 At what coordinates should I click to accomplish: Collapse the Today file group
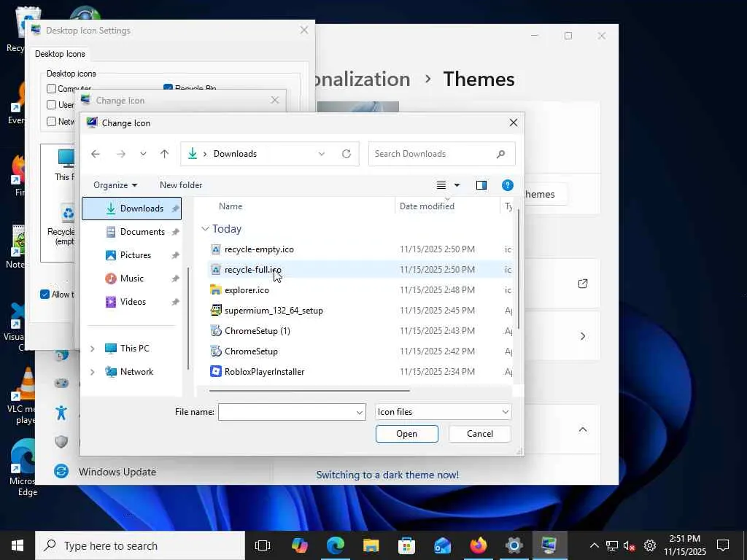click(x=206, y=229)
